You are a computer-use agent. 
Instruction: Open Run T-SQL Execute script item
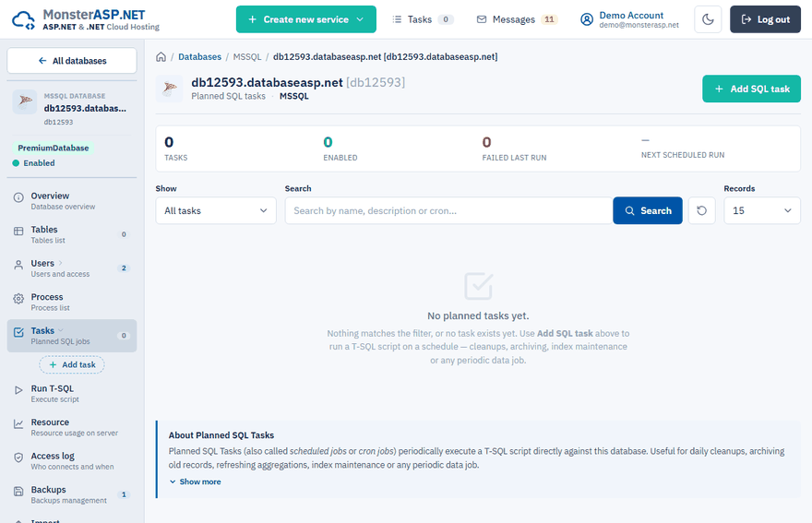coord(72,394)
